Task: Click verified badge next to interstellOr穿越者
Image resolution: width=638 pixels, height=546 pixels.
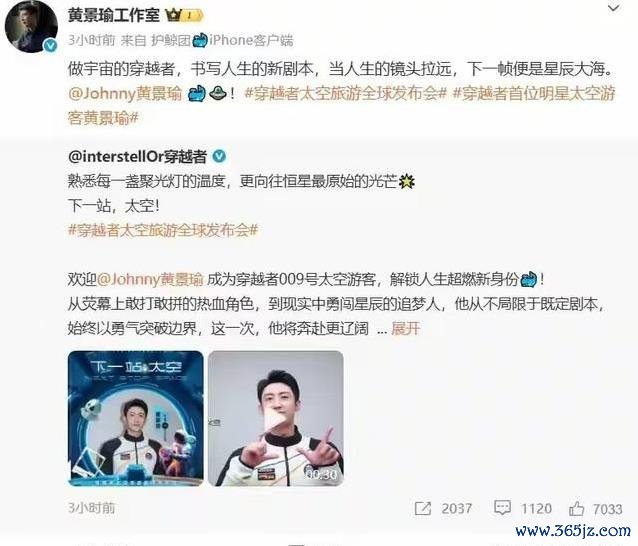Action: 219,156
